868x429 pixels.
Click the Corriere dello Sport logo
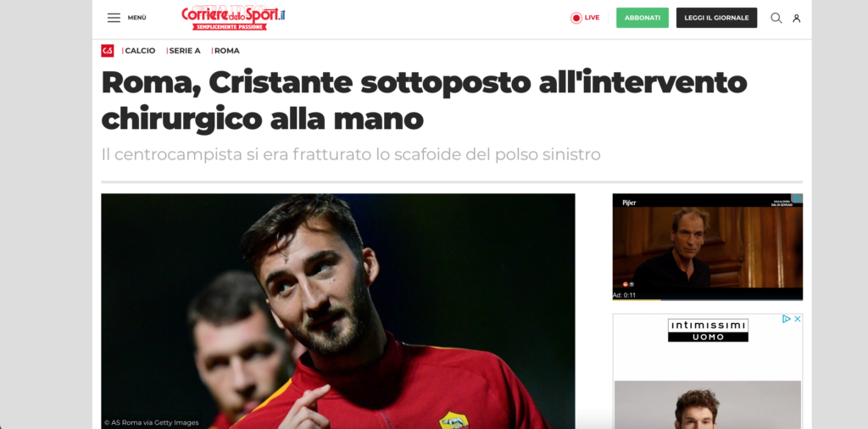point(233,19)
